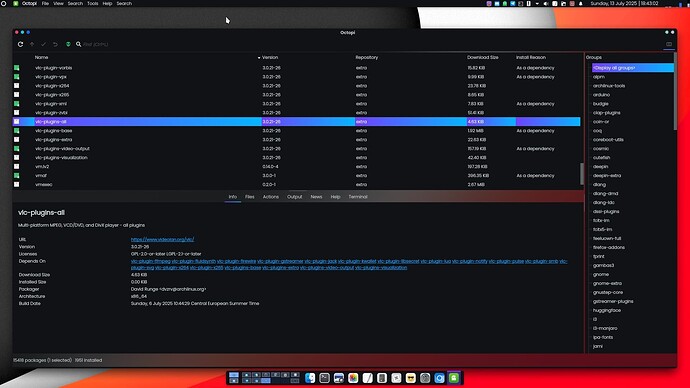Click the magnifier icon beside the search field
690x388 pixels.
[x=78, y=44]
